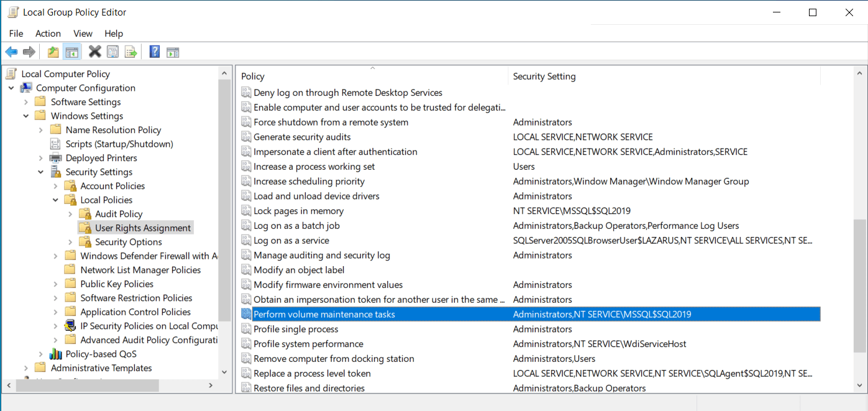Toggle the action pane display icon
This screenshot has height=411, width=868.
point(173,52)
